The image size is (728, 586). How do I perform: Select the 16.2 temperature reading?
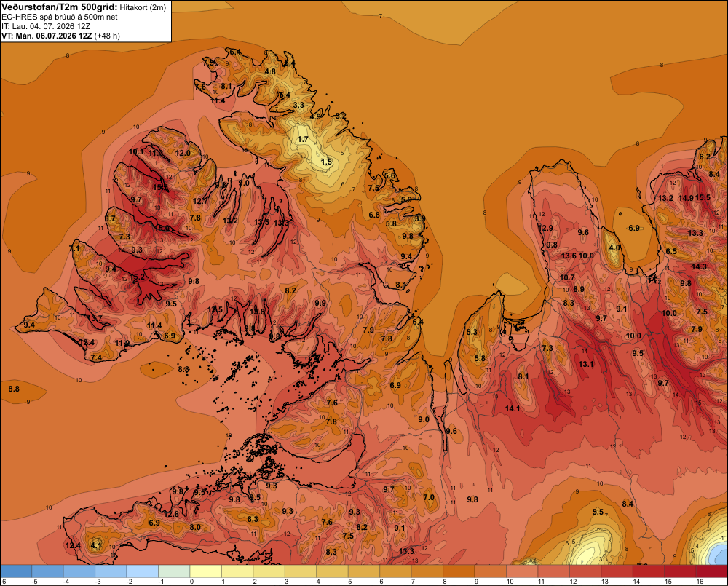pyautogui.click(x=137, y=277)
